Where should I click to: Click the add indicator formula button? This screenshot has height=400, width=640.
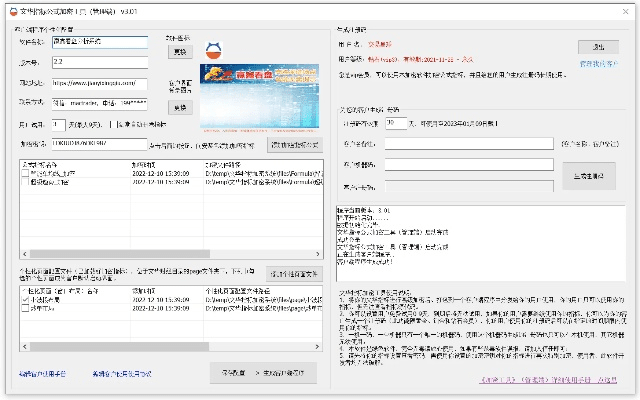pyautogui.click(x=295, y=145)
